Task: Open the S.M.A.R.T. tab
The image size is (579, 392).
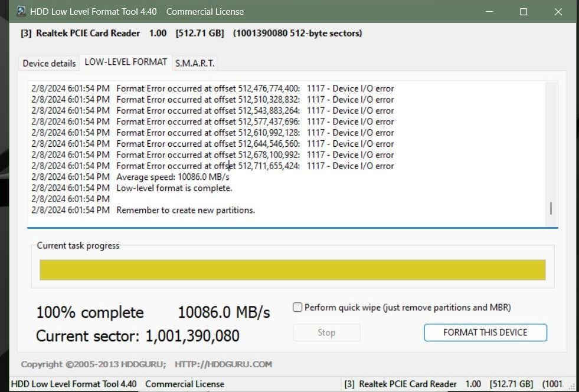Action: (194, 62)
